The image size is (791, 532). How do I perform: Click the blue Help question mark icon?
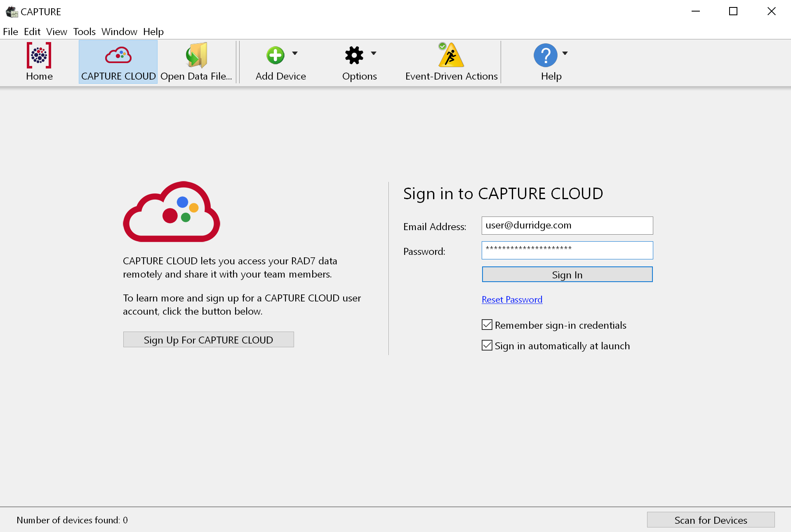[545, 55]
